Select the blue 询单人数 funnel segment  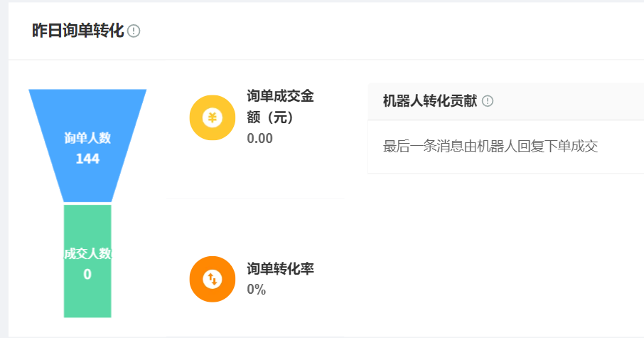(x=87, y=146)
